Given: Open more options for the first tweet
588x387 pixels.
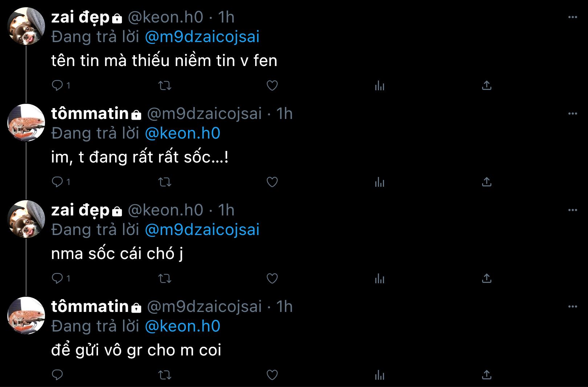Looking at the screenshot, I should tap(572, 17).
